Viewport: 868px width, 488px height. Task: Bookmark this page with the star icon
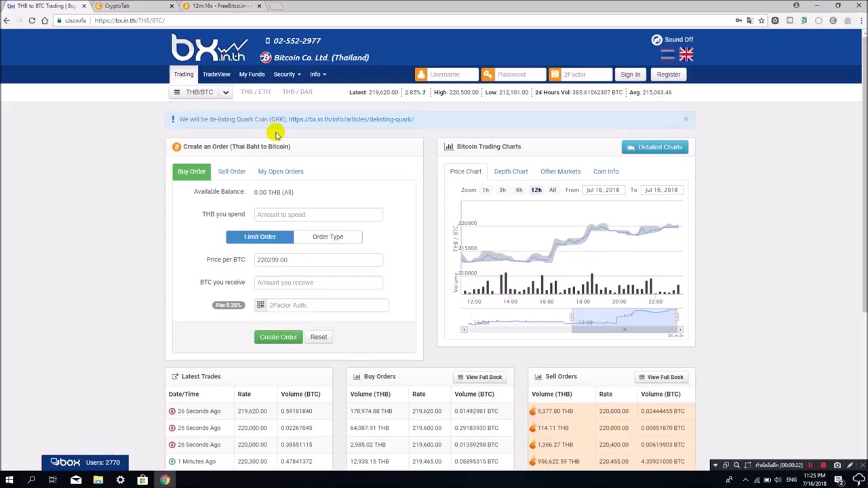coord(762,20)
